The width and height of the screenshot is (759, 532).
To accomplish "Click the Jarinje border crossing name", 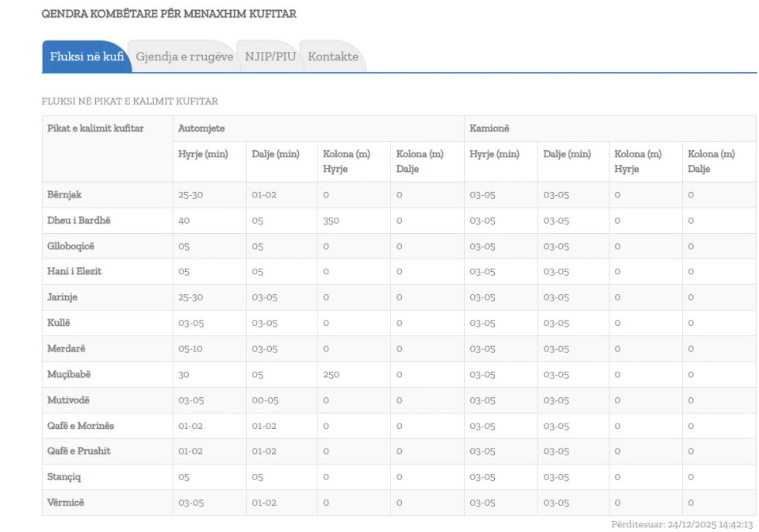I will pyautogui.click(x=63, y=297).
